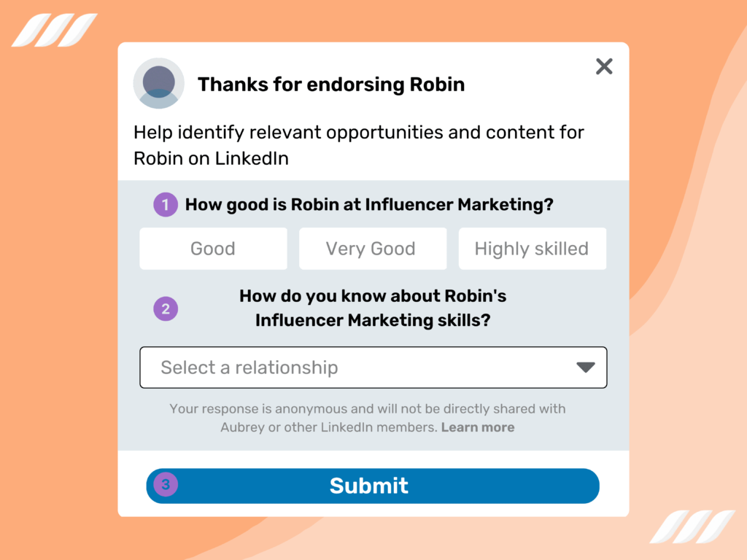
Task: Click the Thanks for endorsing Robin header
Action: (x=330, y=84)
